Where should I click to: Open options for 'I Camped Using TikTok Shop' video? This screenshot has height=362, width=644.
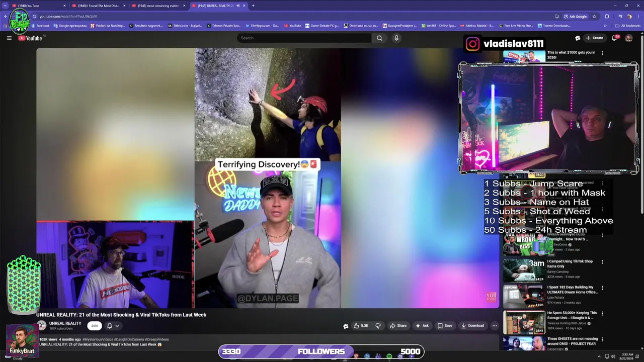click(x=602, y=262)
